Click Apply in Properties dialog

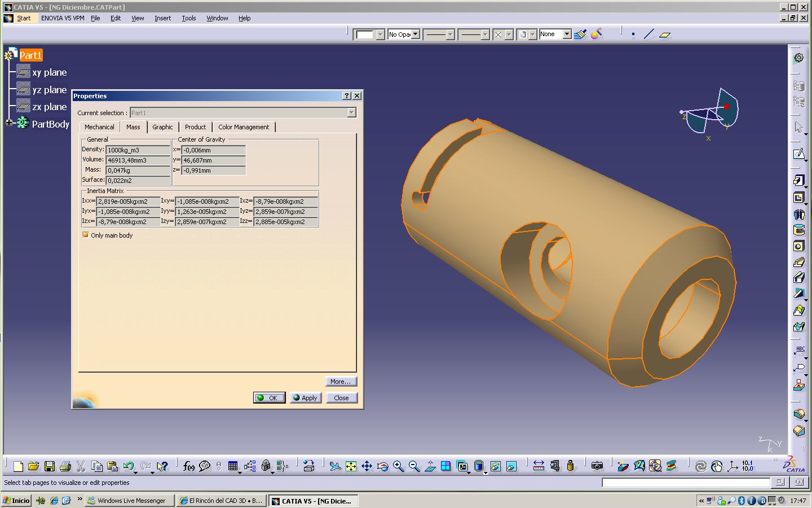point(306,397)
